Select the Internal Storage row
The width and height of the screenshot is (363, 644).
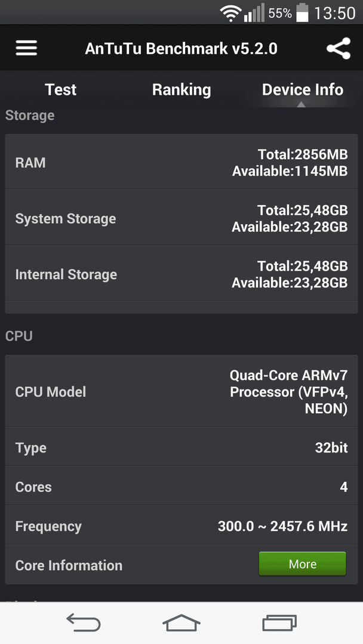coord(181,274)
